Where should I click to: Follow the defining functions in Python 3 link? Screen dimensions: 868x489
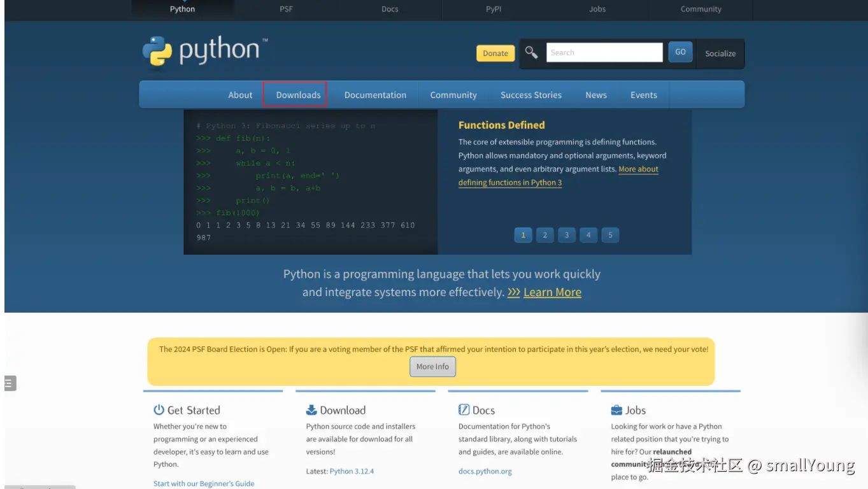(510, 183)
